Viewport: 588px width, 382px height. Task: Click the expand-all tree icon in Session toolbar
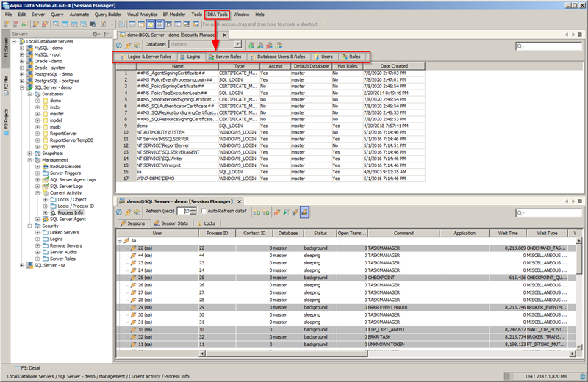(257, 212)
